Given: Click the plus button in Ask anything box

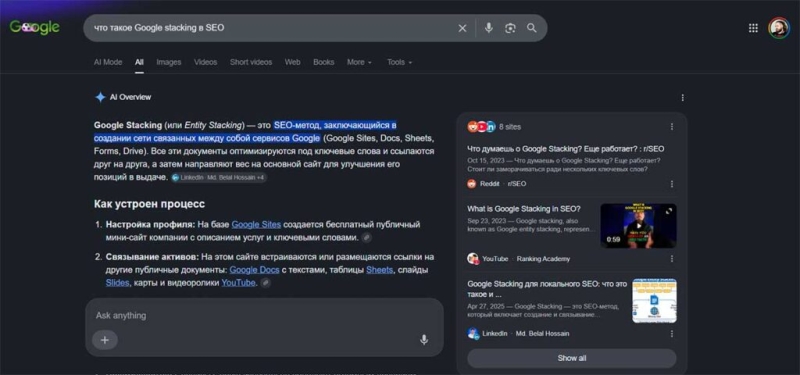Looking at the screenshot, I should point(105,340).
